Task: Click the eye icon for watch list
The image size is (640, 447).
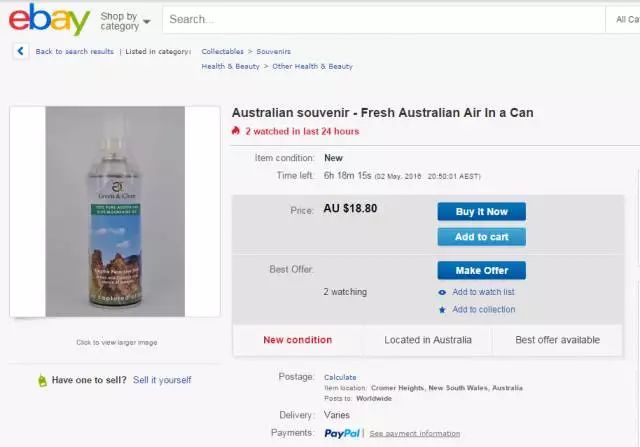Action: [x=442, y=292]
